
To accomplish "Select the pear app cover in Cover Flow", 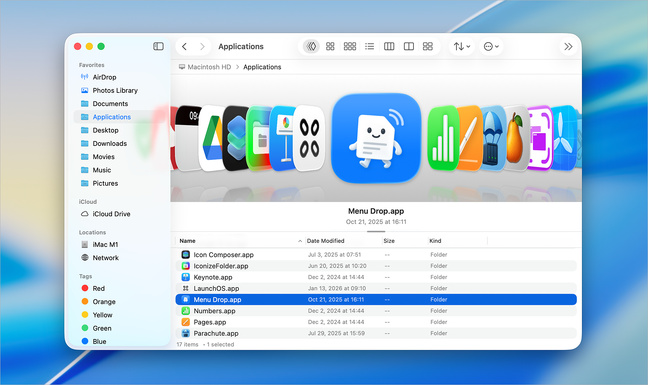I will tap(517, 138).
